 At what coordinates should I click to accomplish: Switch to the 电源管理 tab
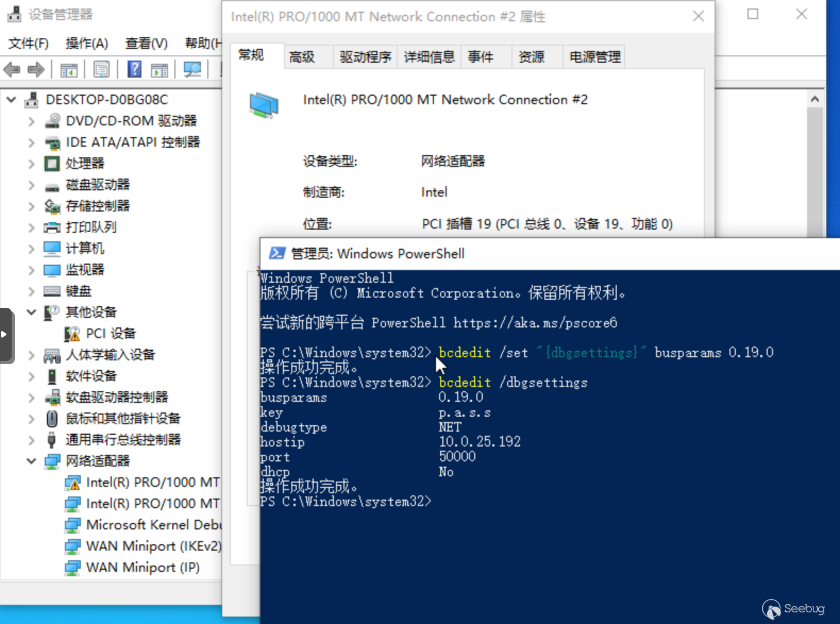(x=594, y=57)
